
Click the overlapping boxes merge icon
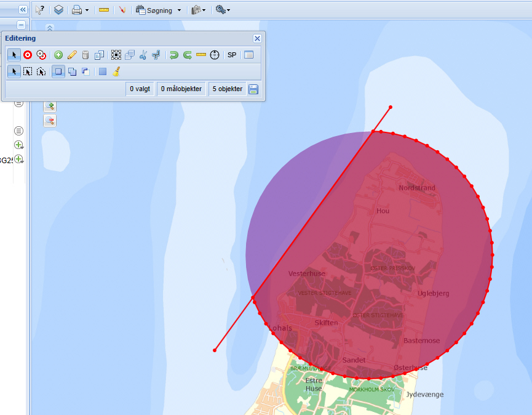point(130,55)
